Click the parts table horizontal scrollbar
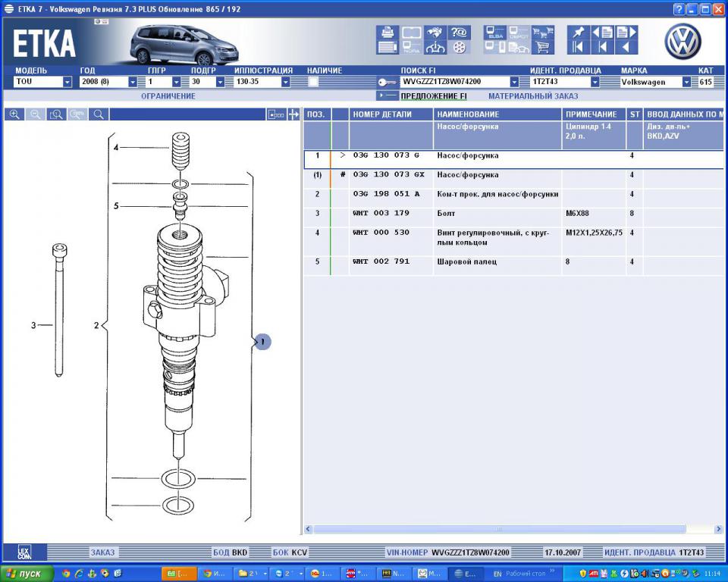This screenshot has height=582, width=728. (x=500, y=529)
